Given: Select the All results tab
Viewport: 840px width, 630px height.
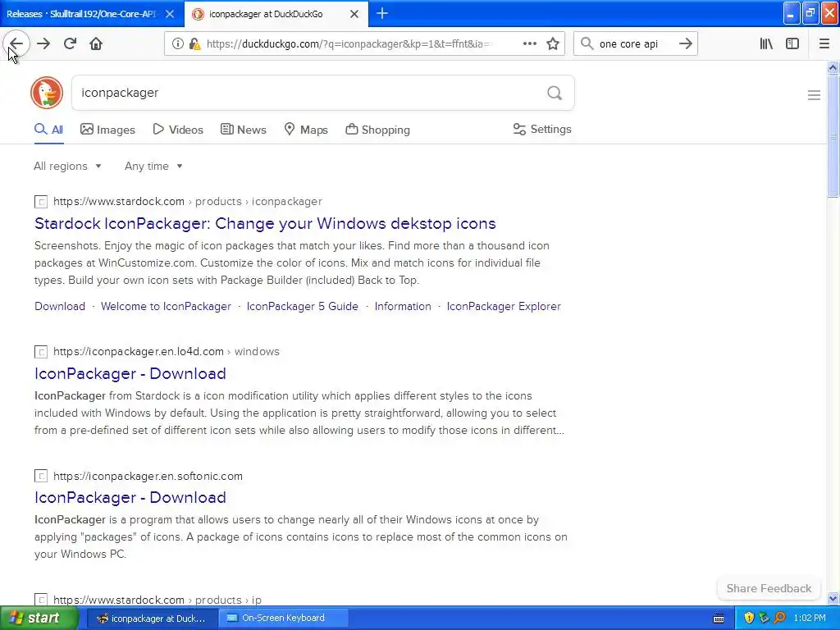Looking at the screenshot, I should [48, 130].
